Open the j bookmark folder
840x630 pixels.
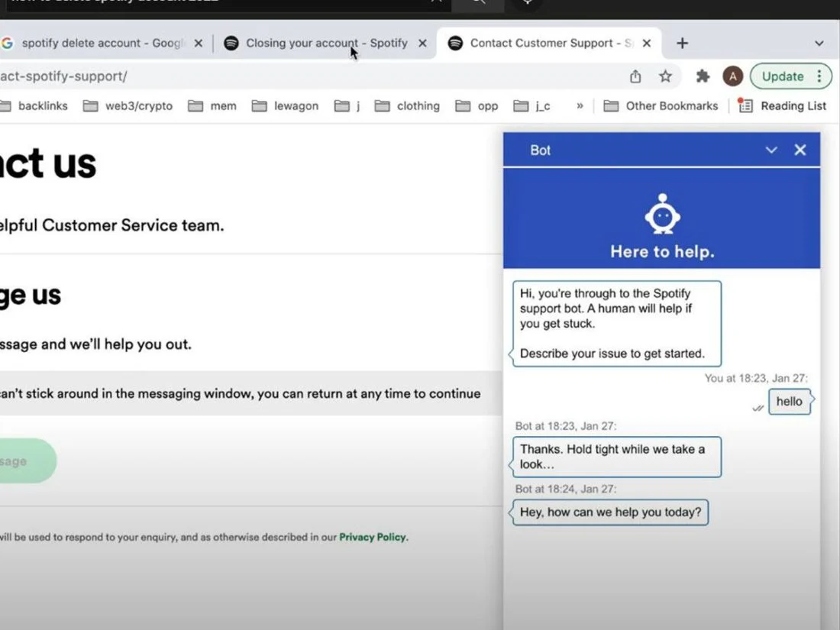pyautogui.click(x=347, y=106)
